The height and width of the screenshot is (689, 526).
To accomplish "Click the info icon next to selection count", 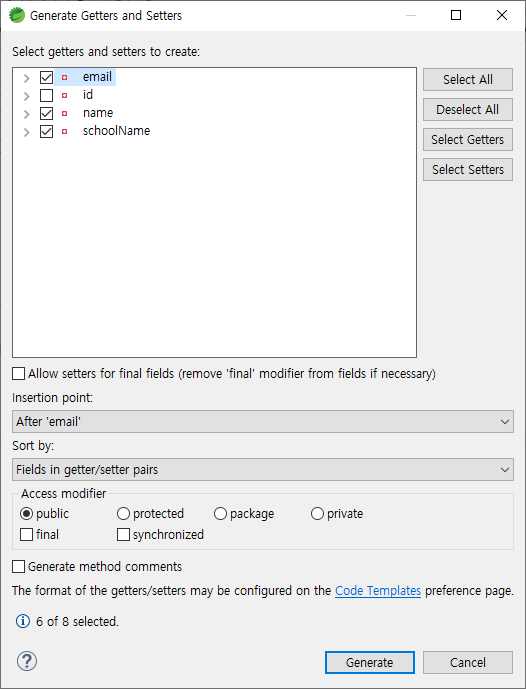I will tap(23, 621).
